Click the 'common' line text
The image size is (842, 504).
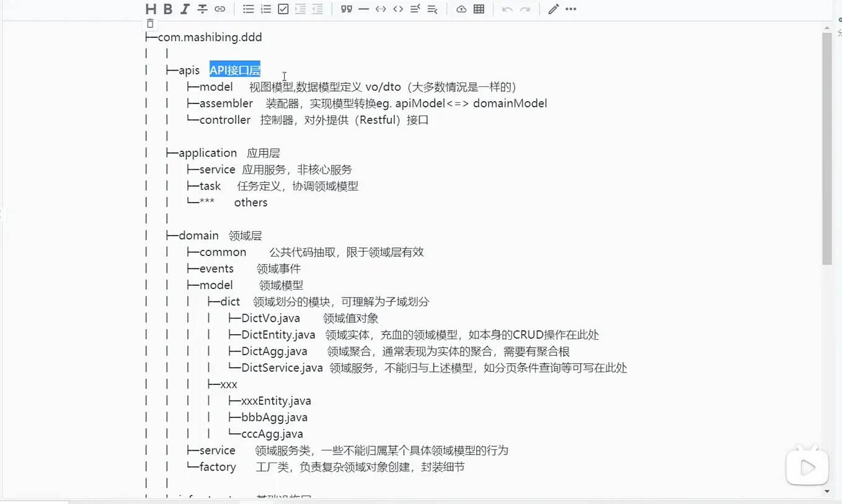pyautogui.click(x=223, y=252)
